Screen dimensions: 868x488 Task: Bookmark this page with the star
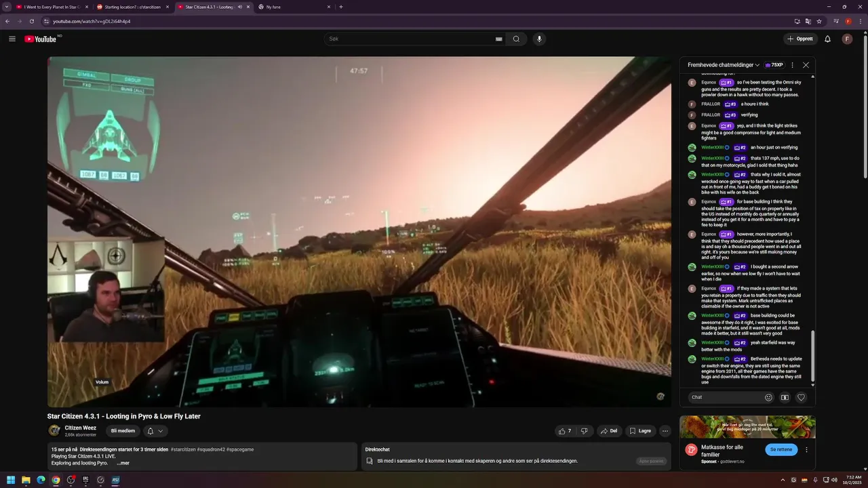819,21
